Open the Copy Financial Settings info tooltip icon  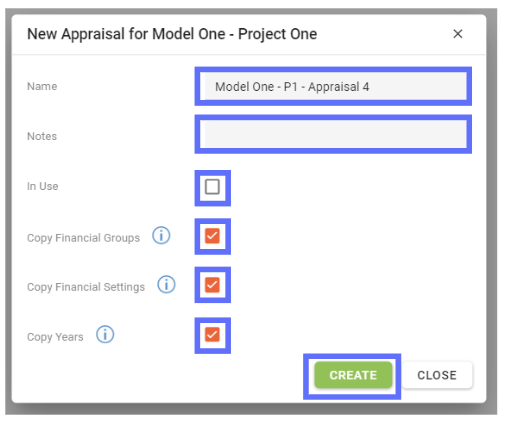pos(166,284)
